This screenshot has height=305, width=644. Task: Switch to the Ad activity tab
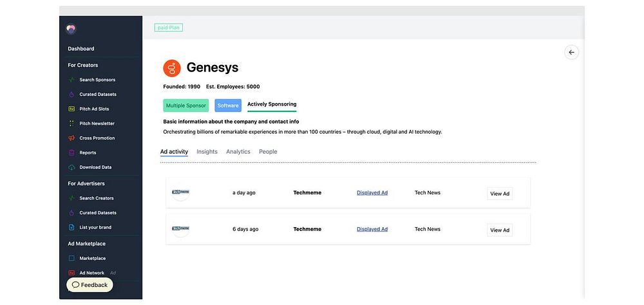174,152
